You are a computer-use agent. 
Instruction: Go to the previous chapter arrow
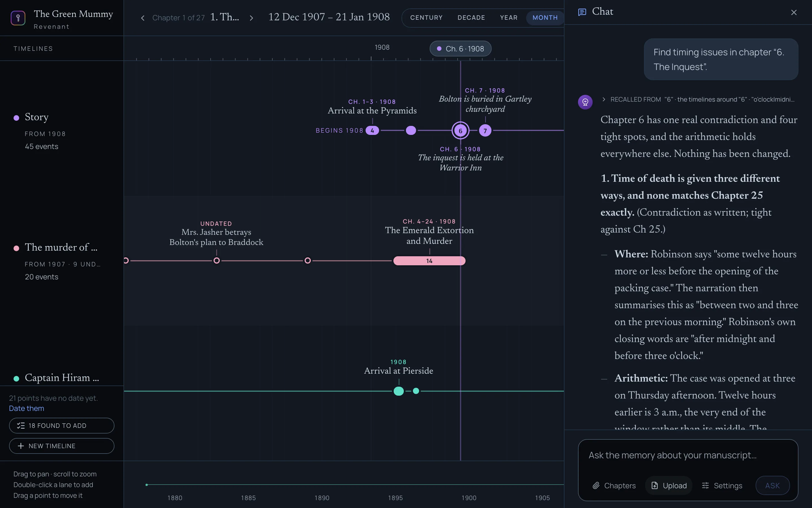(143, 18)
